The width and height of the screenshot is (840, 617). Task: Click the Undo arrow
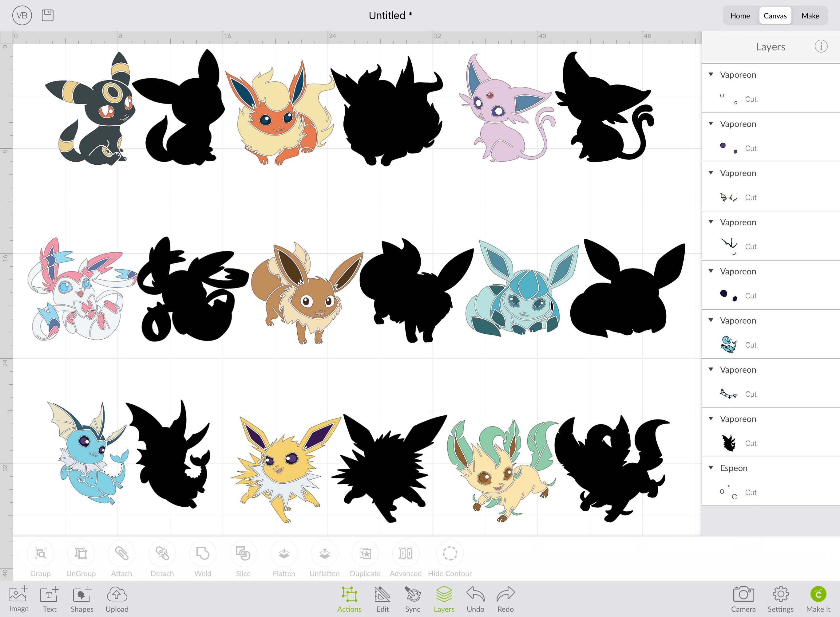(x=476, y=599)
